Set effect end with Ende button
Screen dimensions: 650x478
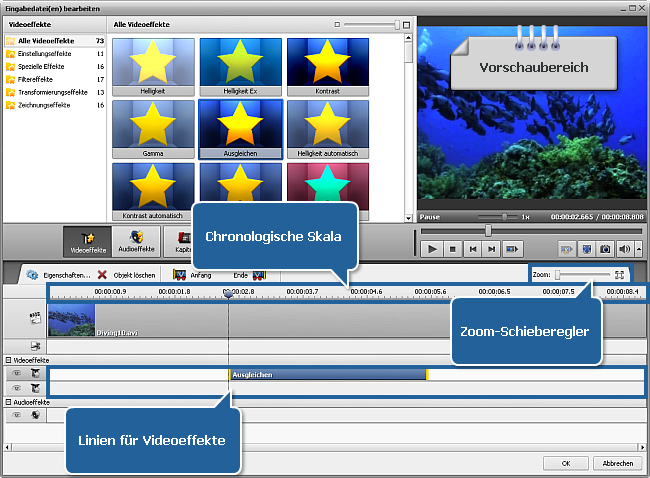249,275
